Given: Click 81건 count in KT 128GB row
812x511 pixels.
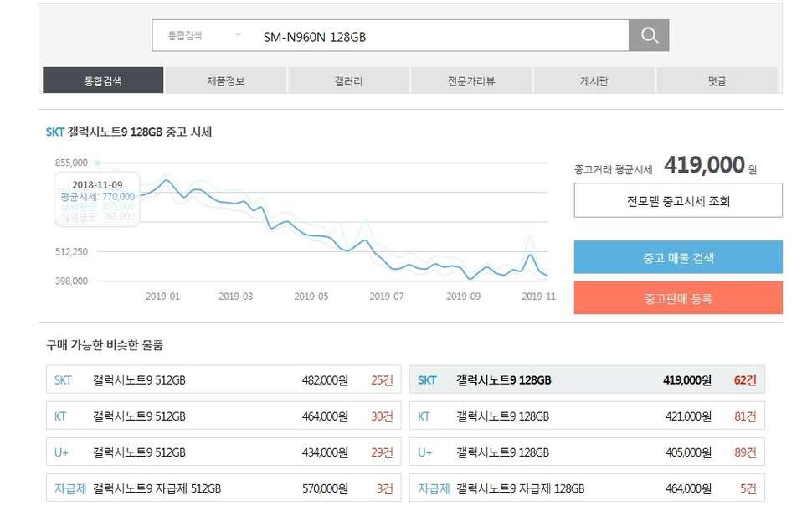Looking at the screenshot, I should point(745,416).
